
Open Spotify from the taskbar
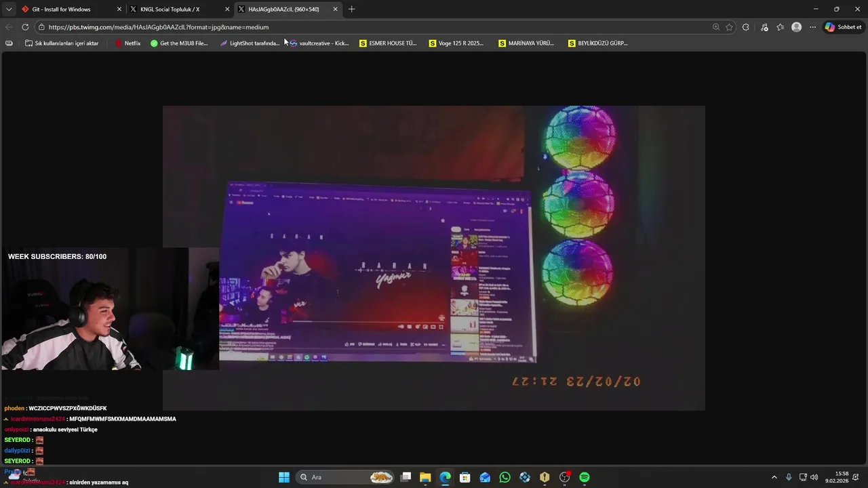tap(585, 477)
